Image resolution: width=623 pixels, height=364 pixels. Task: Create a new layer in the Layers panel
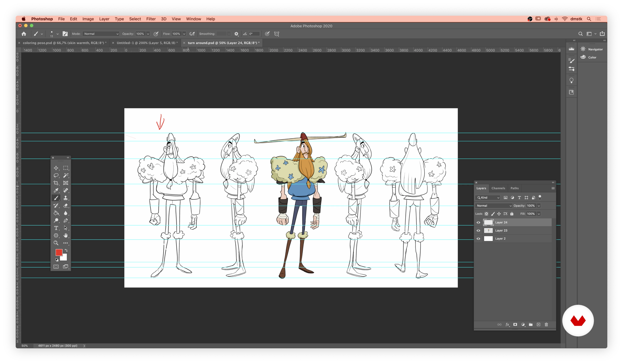click(x=539, y=325)
